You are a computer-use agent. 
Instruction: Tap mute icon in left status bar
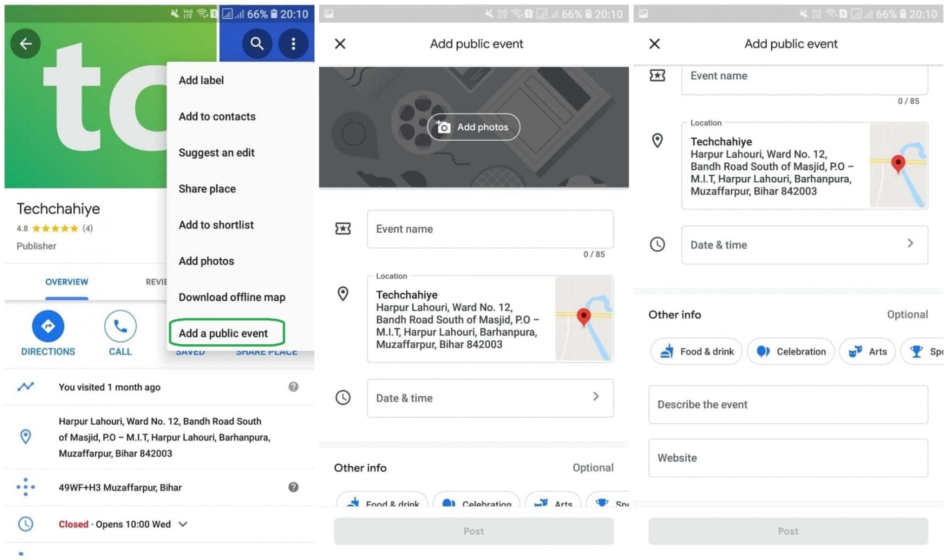point(175,14)
